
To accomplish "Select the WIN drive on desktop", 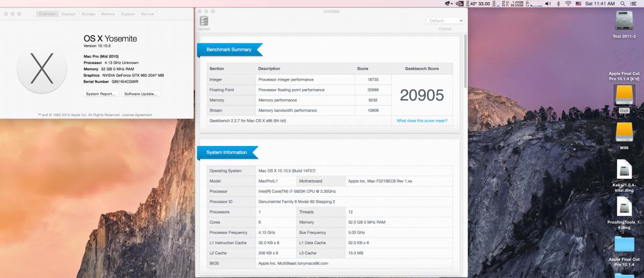I will point(624,133).
